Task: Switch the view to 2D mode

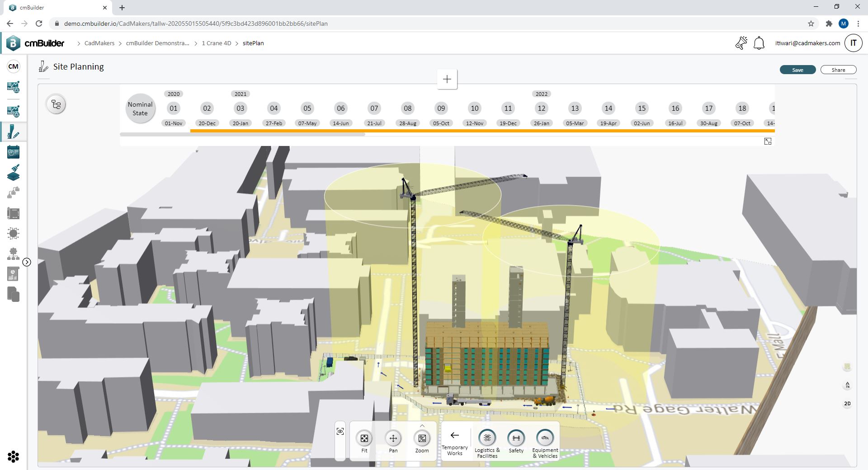Action: [x=847, y=404]
